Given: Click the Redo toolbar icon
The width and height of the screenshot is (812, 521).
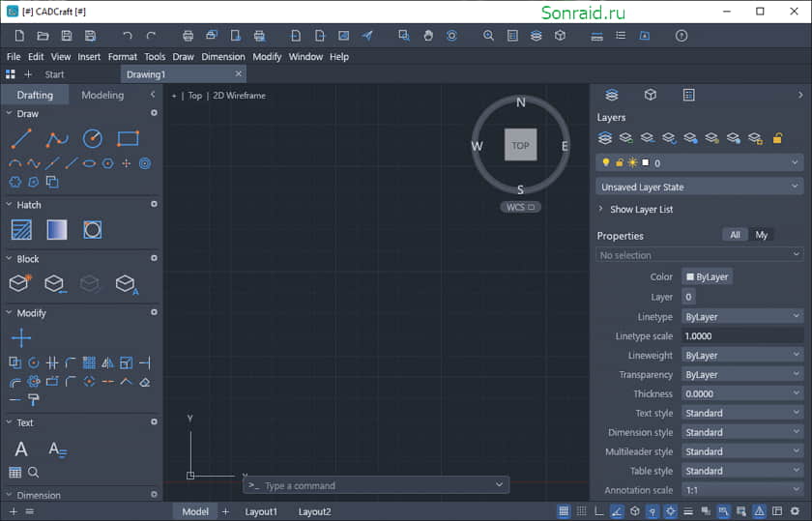Looking at the screenshot, I should click(151, 36).
